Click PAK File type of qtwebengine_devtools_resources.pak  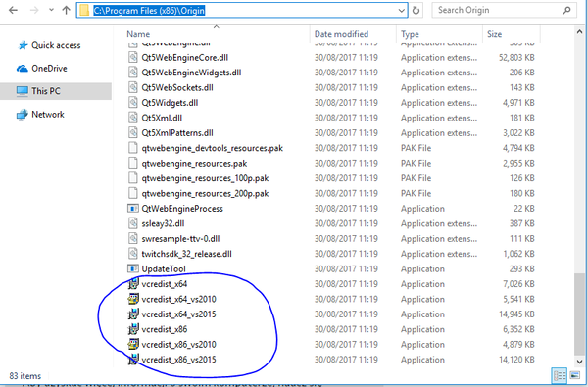pyautogui.click(x=416, y=148)
